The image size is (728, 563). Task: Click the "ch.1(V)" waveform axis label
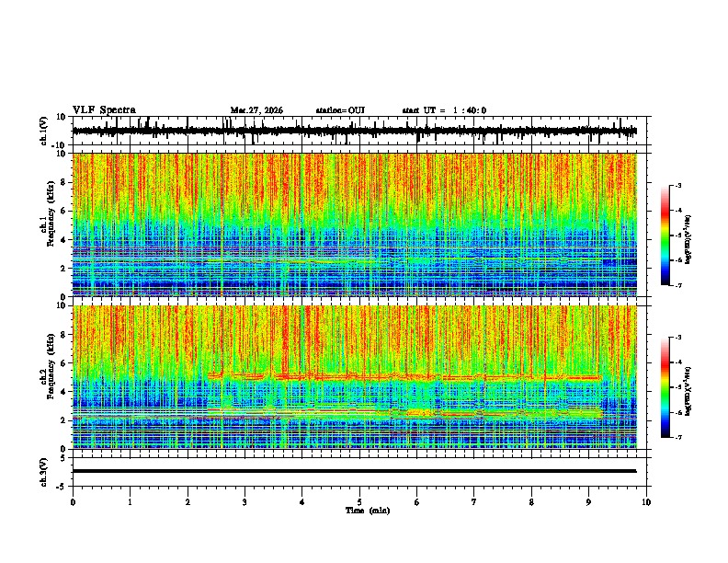tap(44, 131)
